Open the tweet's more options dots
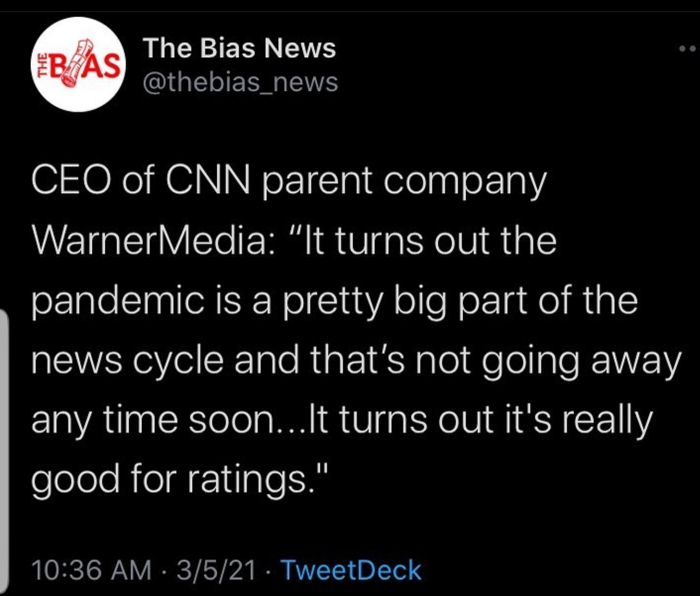This screenshot has height=596, width=700. point(688,49)
